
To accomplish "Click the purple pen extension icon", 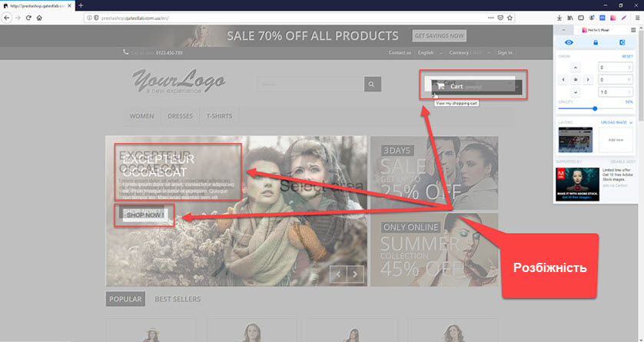I will tap(623, 18).
